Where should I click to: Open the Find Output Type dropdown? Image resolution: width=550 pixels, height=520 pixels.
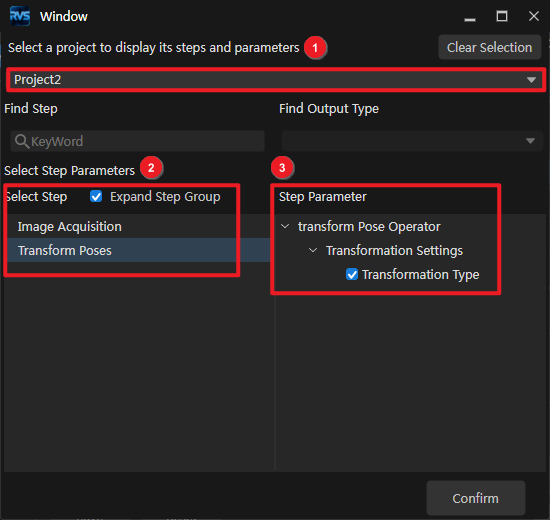tap(412, 141)
